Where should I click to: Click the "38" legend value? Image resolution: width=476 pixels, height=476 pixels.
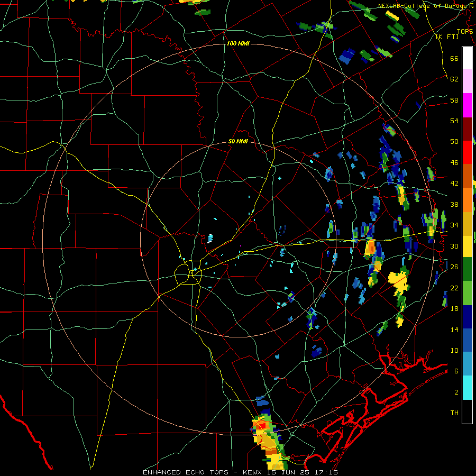tap(454, 204)
